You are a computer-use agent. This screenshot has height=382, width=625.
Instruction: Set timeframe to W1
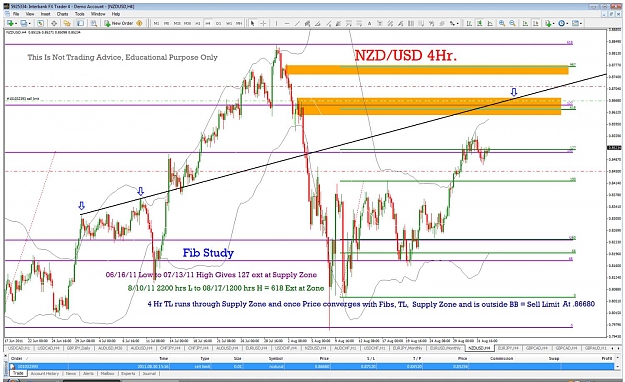[x=229, y=24]
